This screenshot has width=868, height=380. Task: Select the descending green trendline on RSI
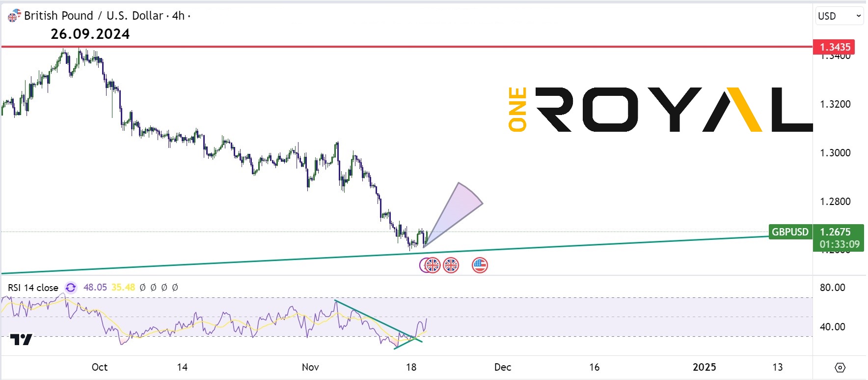click(x=378, y=321)
